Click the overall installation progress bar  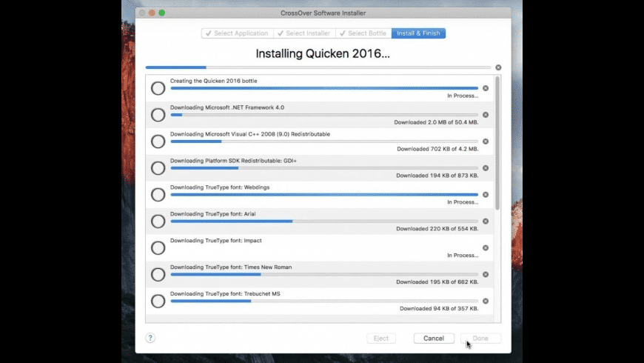[318, 67]
